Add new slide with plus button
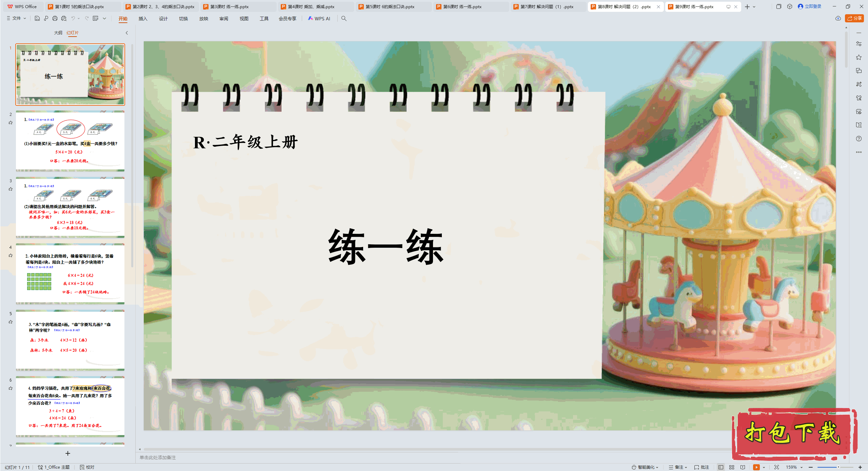 68,453
